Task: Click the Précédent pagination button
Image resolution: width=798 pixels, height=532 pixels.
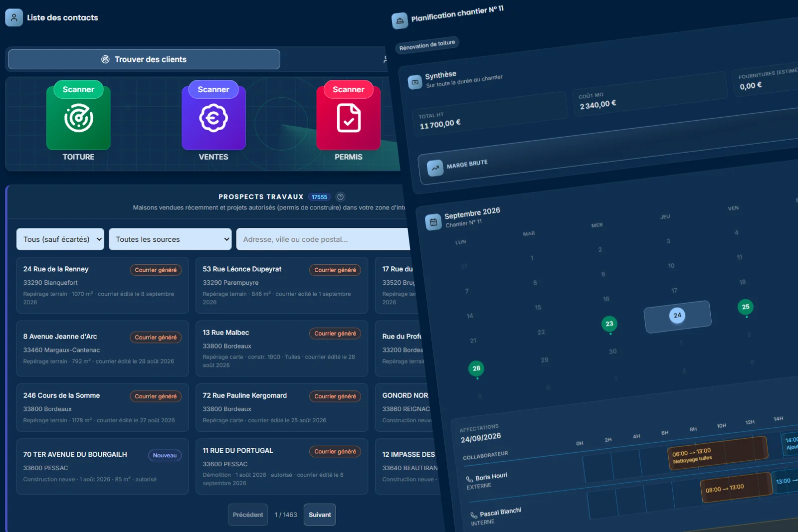Action: 248,515
